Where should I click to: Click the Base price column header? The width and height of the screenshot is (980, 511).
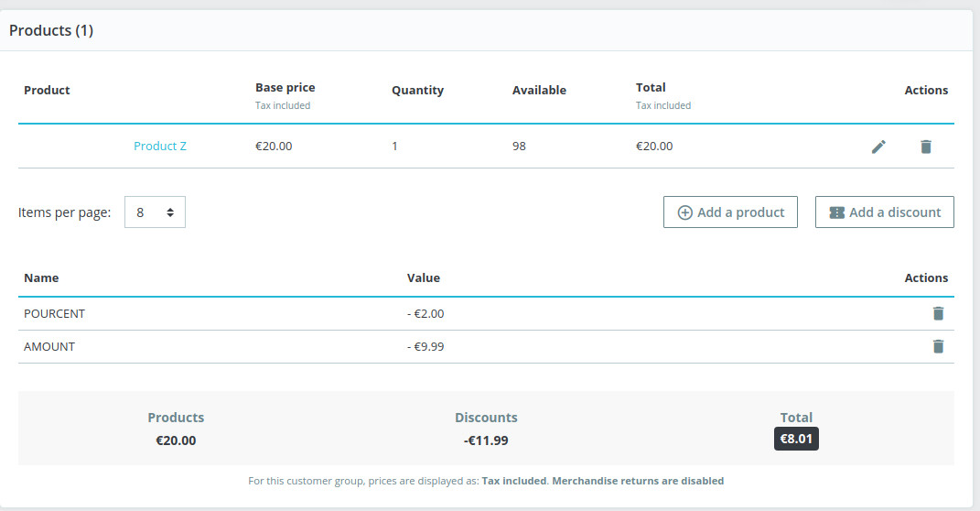pyautogui.click(x=285, y=88)
